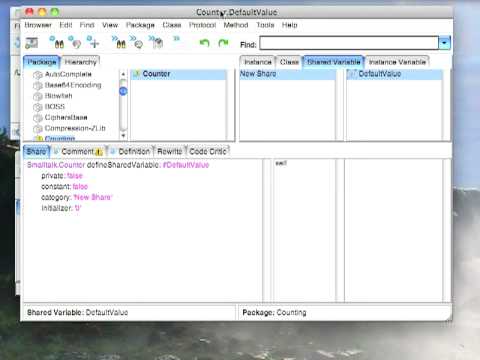This screenshot has height=360, width=480.
Task: Switch to the Class tab
Action: [x=289, y=62]
